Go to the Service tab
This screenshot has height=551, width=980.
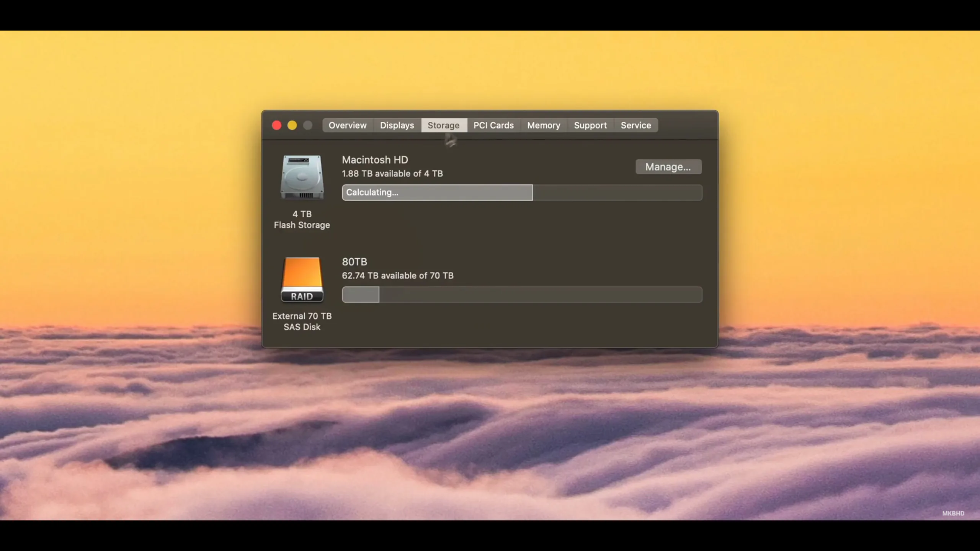point(636,125)
